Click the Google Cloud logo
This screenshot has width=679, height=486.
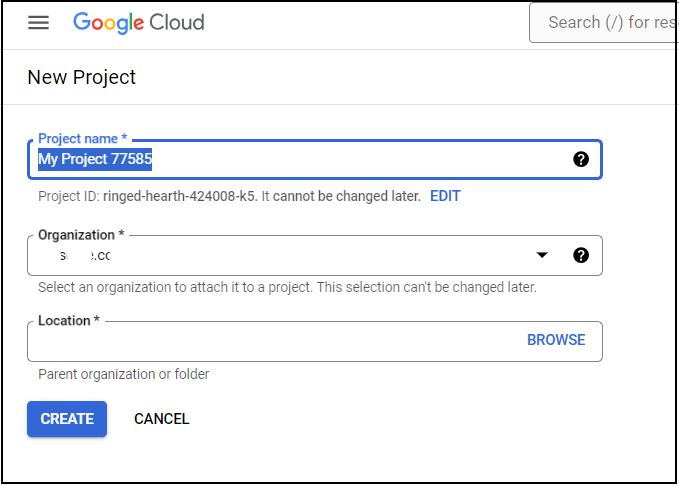(x=139, y=23)
